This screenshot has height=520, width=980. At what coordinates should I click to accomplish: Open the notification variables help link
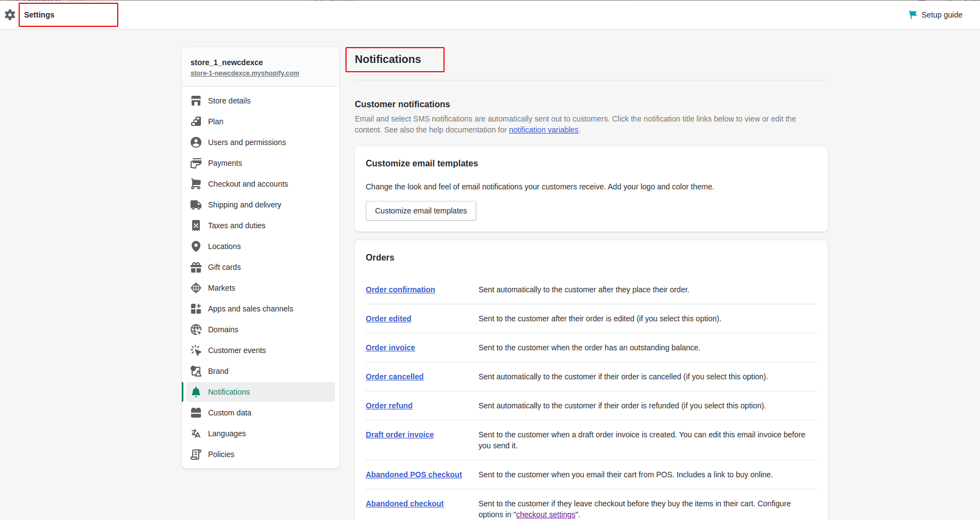(x=544, y=130)
